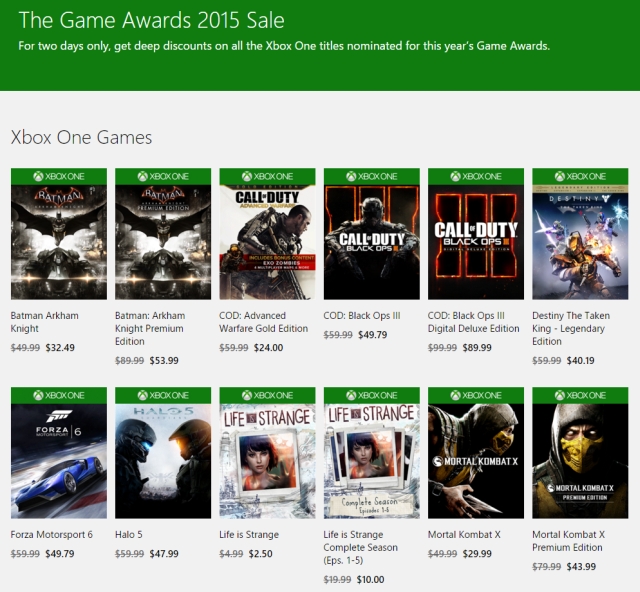Click Xbox One badge above Life is Strange Complete Season
Image resolution: width=640 pixels, height=592 pixels.
[x=372, y=395]
